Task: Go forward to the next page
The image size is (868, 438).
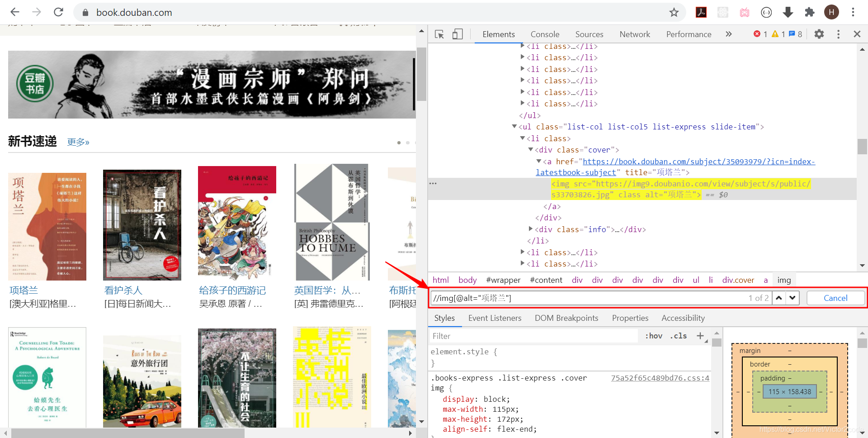Action: point(37,12)
